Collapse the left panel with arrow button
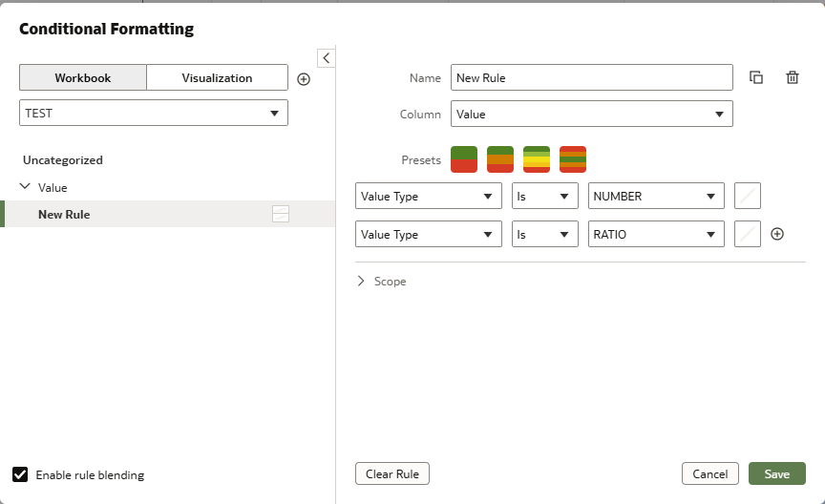Viewport: 825px width, 504px height. [327, 58]
